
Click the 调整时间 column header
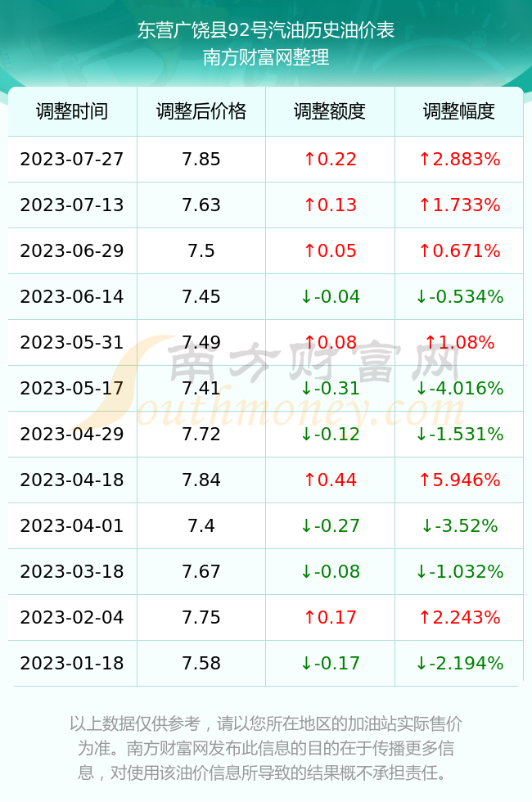(72, 111)
